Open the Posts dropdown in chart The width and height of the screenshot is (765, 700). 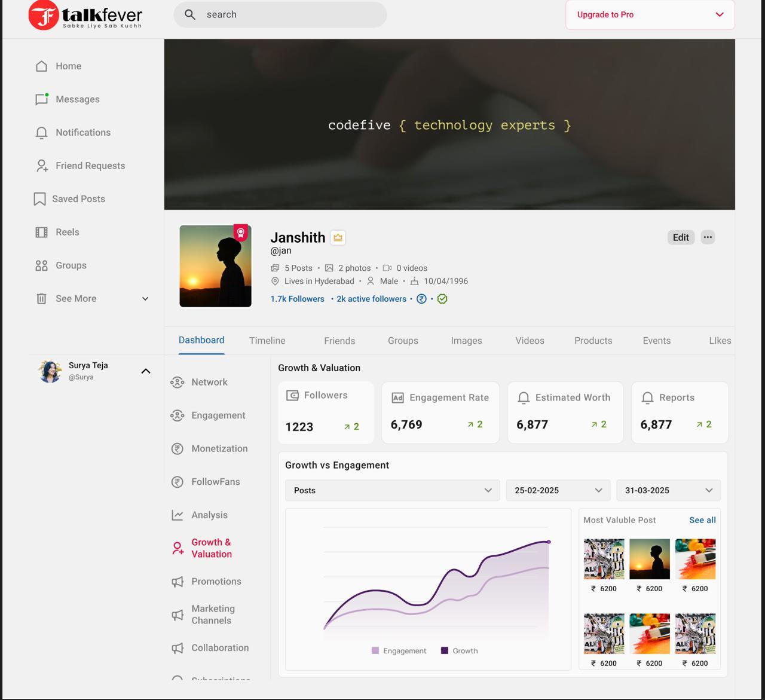(x=392, y=490)
